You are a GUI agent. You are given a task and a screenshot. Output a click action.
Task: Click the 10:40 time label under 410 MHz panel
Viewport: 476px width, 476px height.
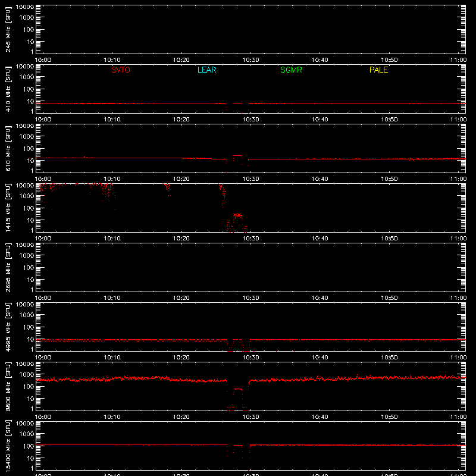320,120
